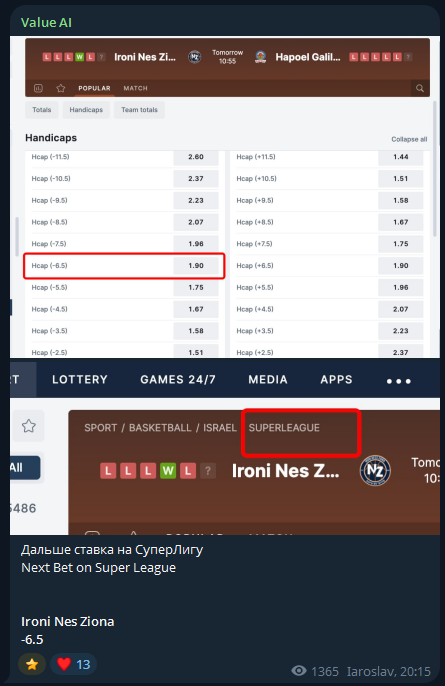This screenshot has height=686, width=445.
Task: Select odds 2.07 for Hcap (+4.5)
Action: click(x=401, y=309)
